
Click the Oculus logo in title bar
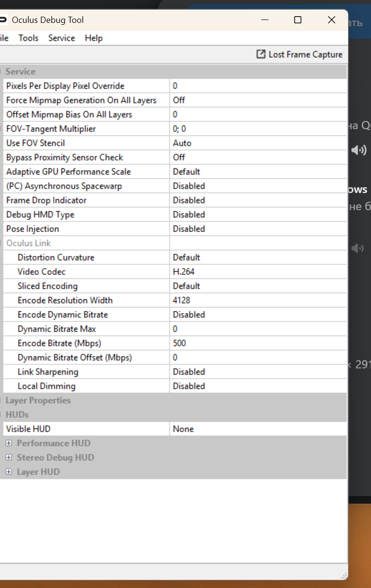coord(3,20)
